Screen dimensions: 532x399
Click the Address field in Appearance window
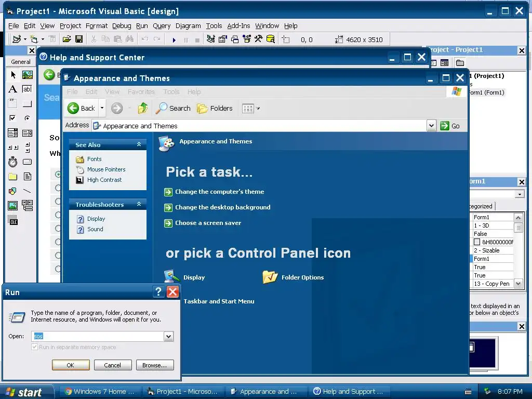tap(260, 126)
